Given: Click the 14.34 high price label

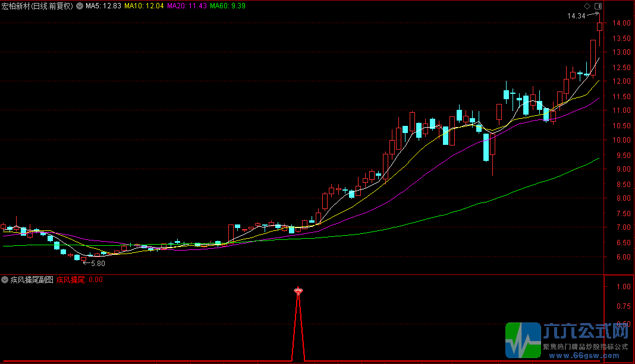Looking at the screenshot, I should pos(576,16).
